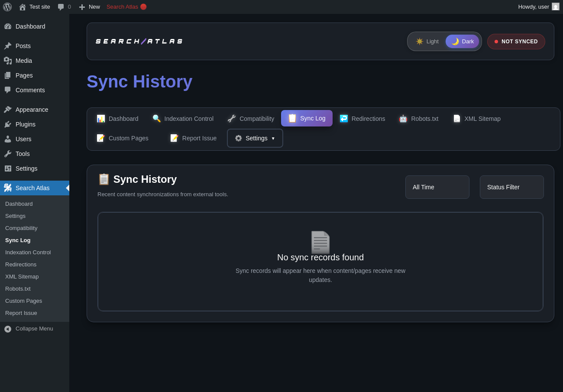Open the comments bubble in admin bar
563x392 pixels.
point(61,7)
